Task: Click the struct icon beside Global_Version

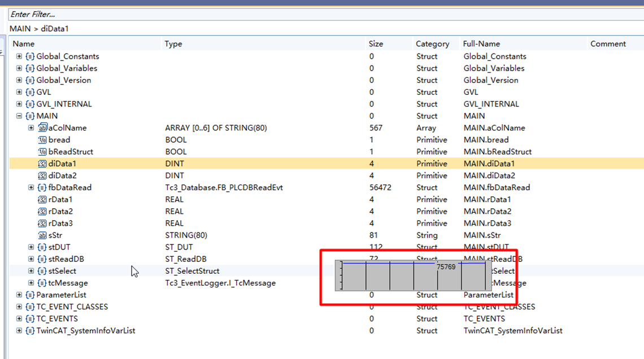Action: pos(30,80)
